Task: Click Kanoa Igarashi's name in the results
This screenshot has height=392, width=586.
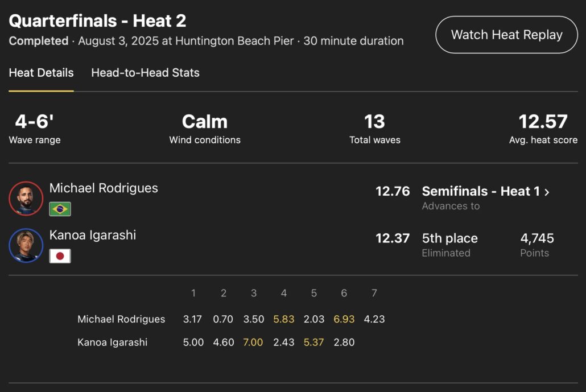Action: point(93,236)
